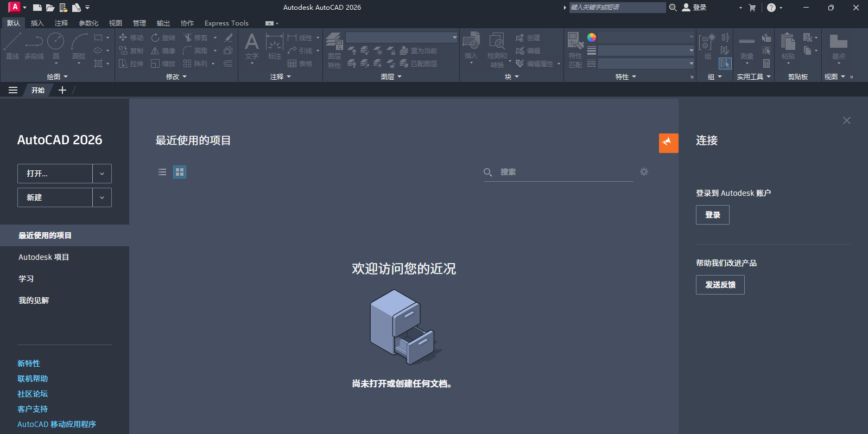Choose the Polyline (多段线) tool

(x=34, y=46)
